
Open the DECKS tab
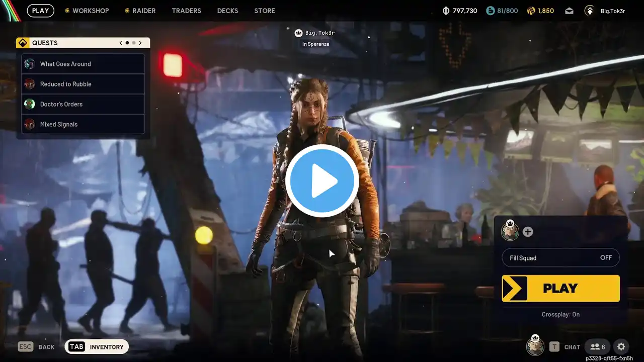(228, 11)
